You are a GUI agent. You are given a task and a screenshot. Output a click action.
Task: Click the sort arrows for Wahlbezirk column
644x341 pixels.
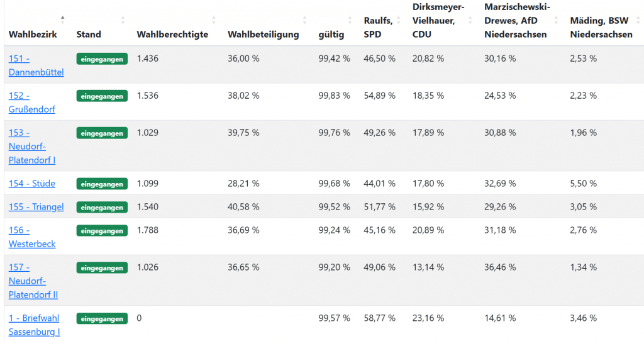coord(62,20)
